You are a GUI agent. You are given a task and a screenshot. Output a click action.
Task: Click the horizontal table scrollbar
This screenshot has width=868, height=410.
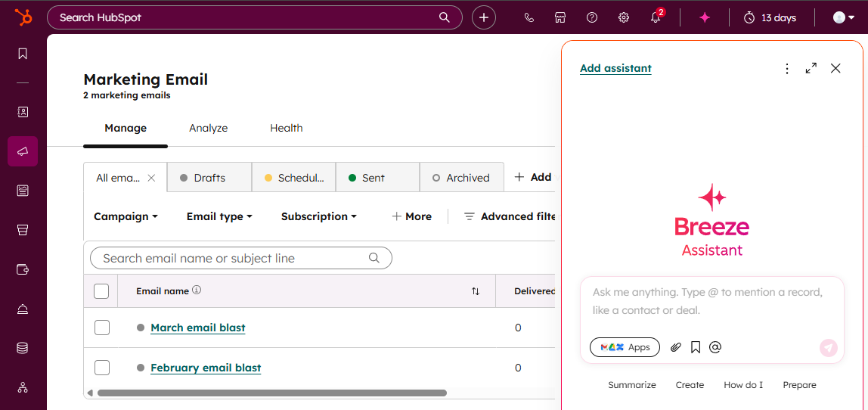pyautogui.click(x=271, y=393)
